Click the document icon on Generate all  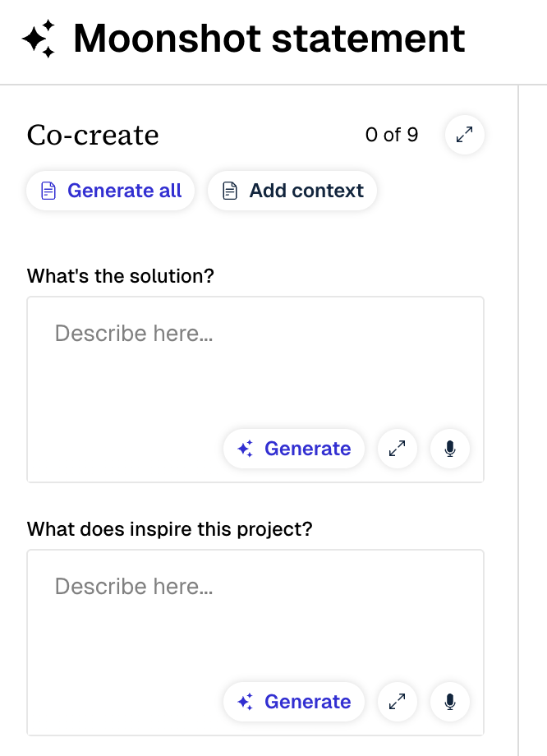click(49, 191)
